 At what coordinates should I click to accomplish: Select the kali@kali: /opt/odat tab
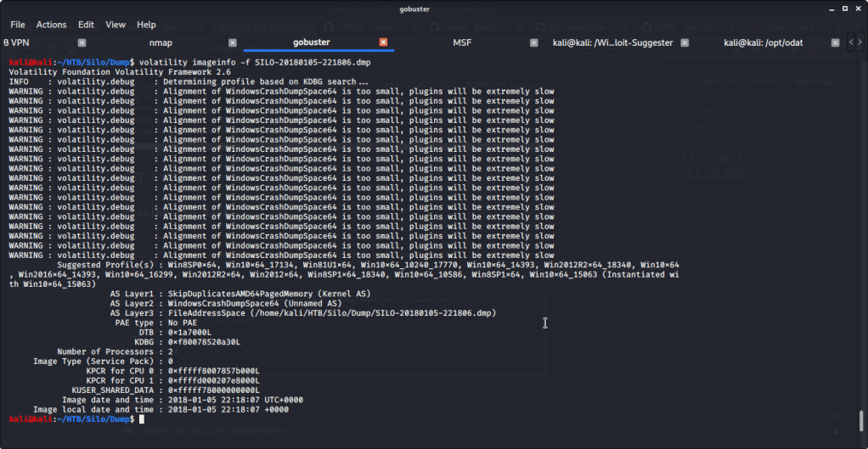761,42
